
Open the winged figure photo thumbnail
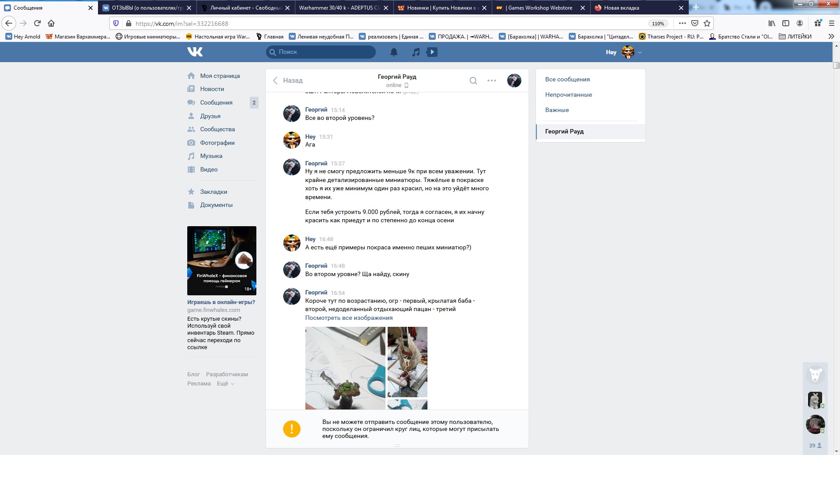407,362
